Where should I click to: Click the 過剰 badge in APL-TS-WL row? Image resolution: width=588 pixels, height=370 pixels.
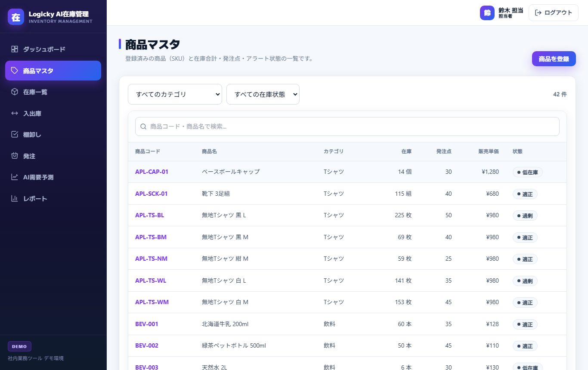525,281
